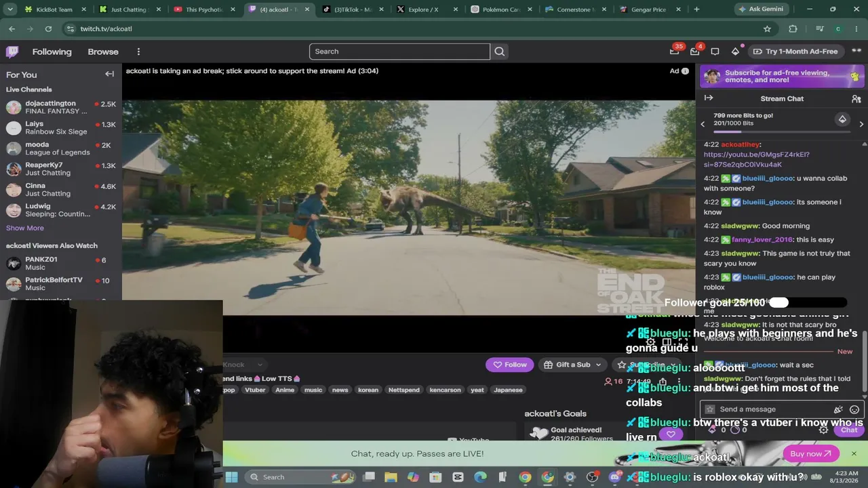
Task: Open chat settings gear
Action: click(x=823, y=430)
